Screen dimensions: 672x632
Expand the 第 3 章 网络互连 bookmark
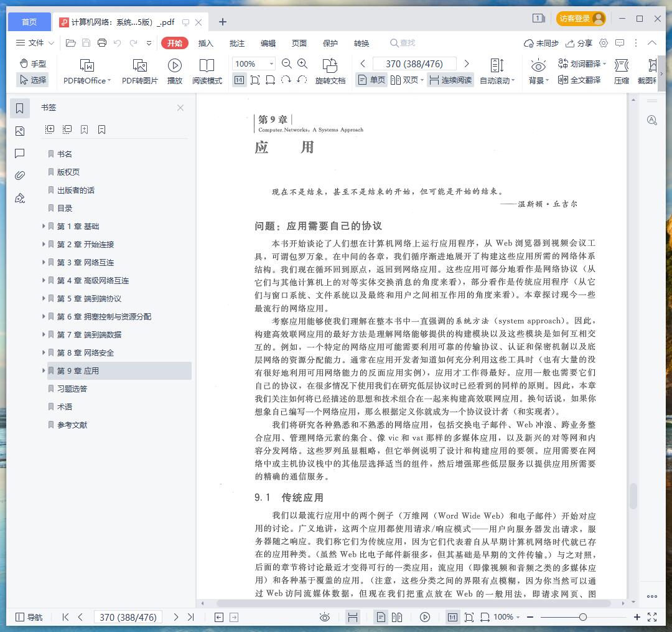(x=44, y=262)
